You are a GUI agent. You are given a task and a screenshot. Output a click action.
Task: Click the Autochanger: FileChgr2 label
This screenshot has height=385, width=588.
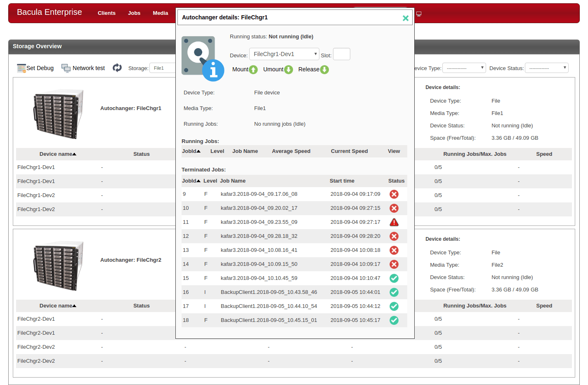point(131,260)
